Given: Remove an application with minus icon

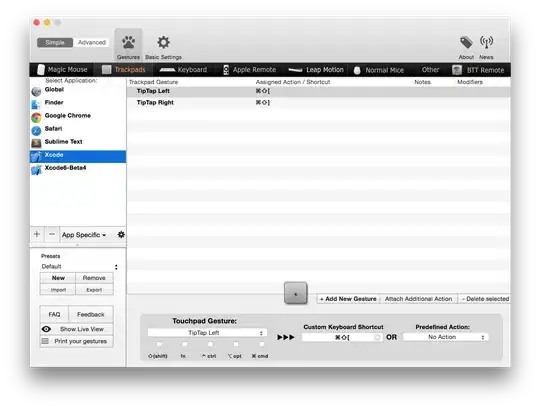Looking at the screenshot, I should coord(52,234).
